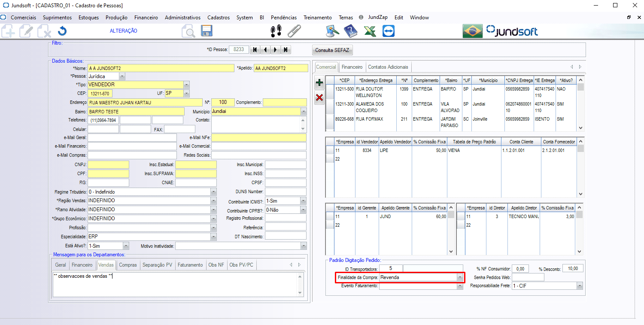
Task: Click the computer support icon
Action: pyautogui.click(x=333, y=31)
